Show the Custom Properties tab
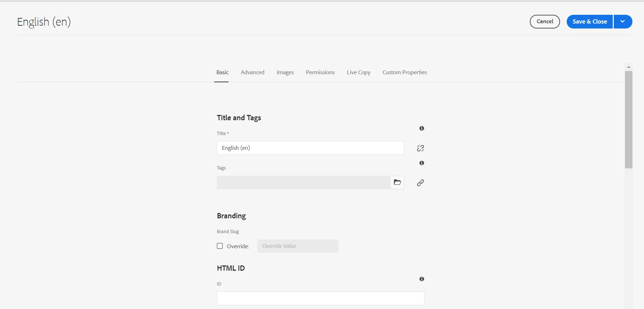This screenshot has height=309, width=644. [x=405, y=72]
